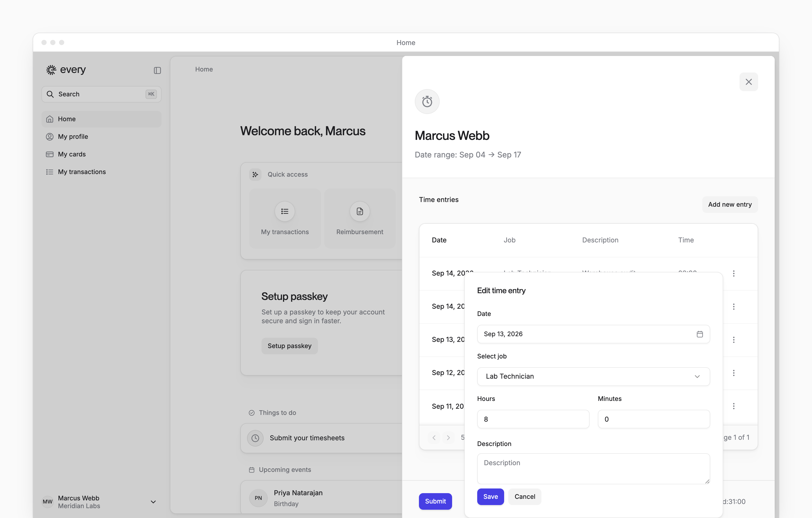Image resolution: width=812 pixels, height=518 pixels.
Task: Click the Minutes input field
Action: coord(654,419)
